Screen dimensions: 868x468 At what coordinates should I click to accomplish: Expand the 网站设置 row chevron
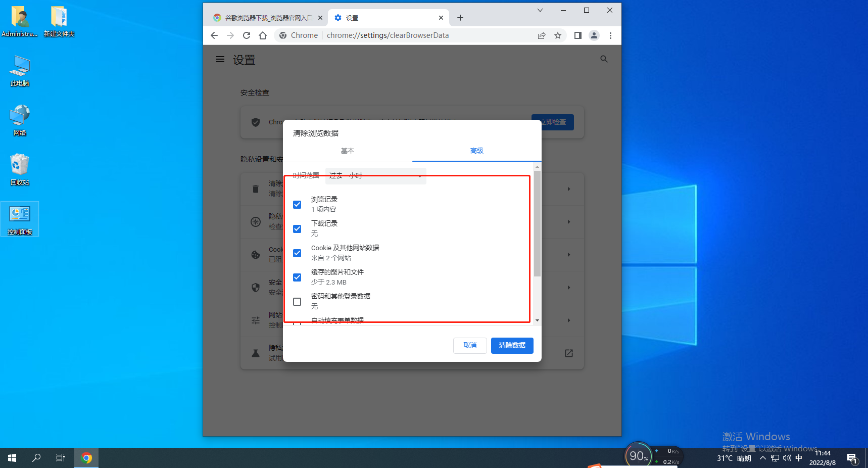click(x=569, y=320)
